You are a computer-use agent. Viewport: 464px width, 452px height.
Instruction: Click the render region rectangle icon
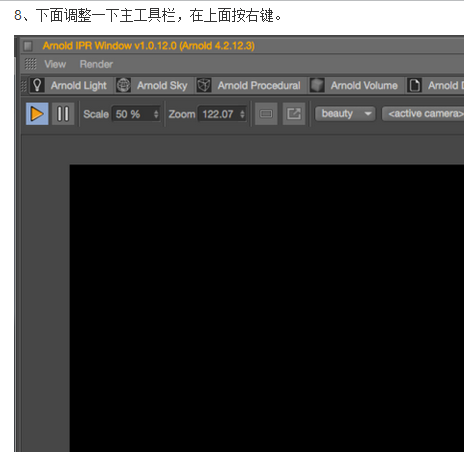266,114
